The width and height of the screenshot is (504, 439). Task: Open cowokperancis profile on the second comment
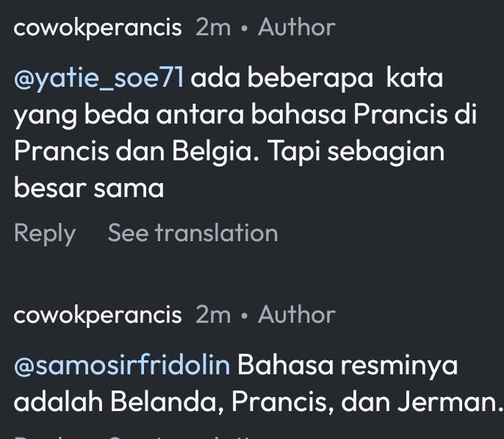(x=98, y=315)
